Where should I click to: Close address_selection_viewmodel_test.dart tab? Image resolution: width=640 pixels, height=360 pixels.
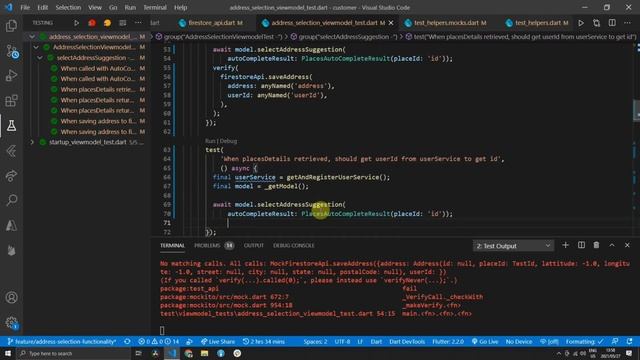391,23
